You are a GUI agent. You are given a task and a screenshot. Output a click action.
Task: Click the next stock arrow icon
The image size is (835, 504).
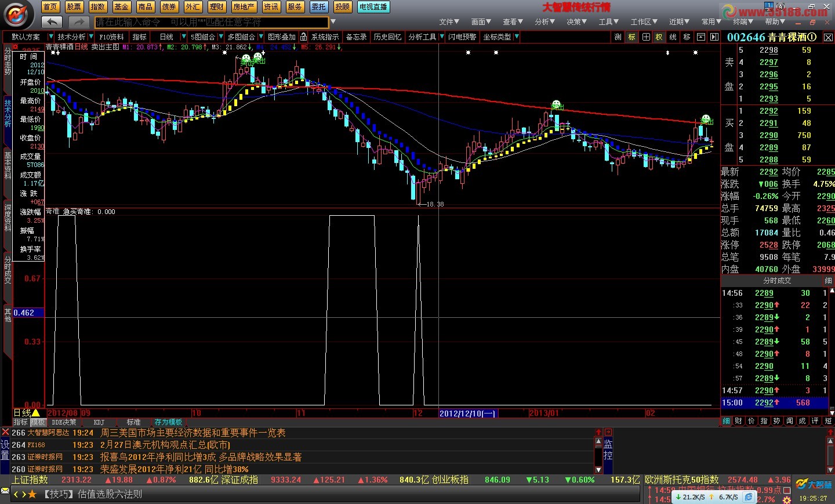714,37
